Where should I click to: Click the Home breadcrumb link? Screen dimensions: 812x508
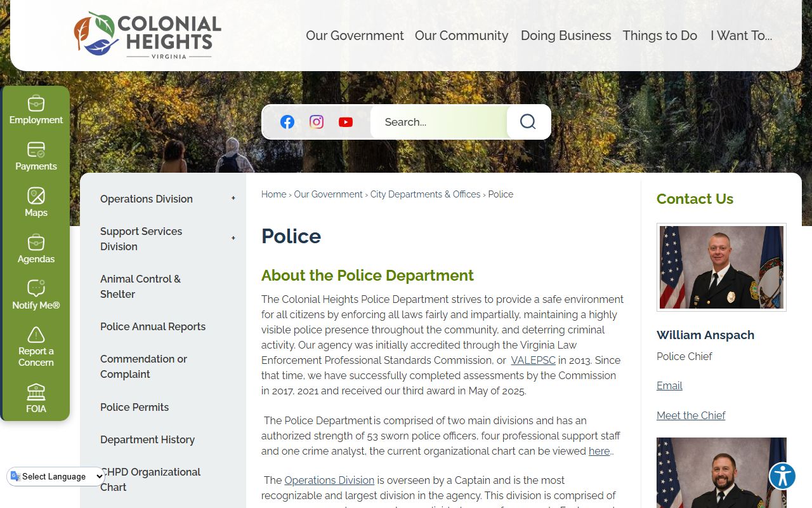point(274,194)
